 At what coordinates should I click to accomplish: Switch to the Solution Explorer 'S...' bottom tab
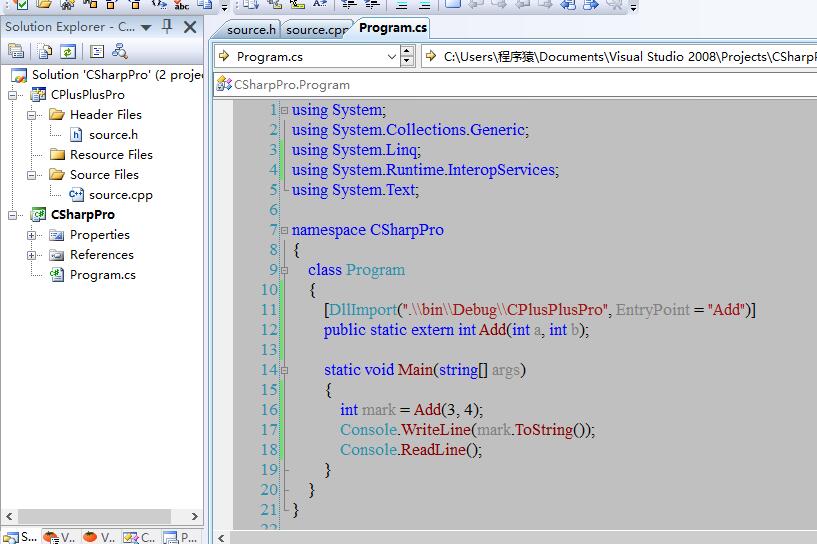[x=21, y=537]
